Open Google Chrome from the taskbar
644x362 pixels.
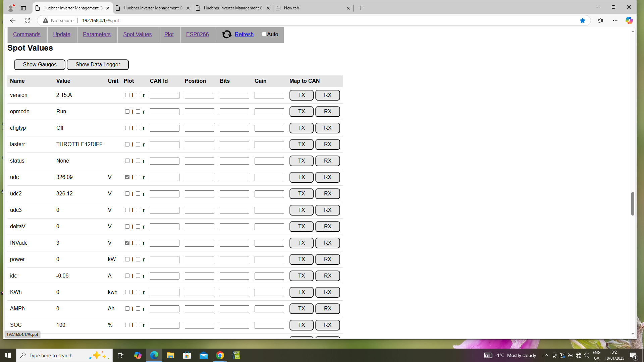tap(220, 355)
